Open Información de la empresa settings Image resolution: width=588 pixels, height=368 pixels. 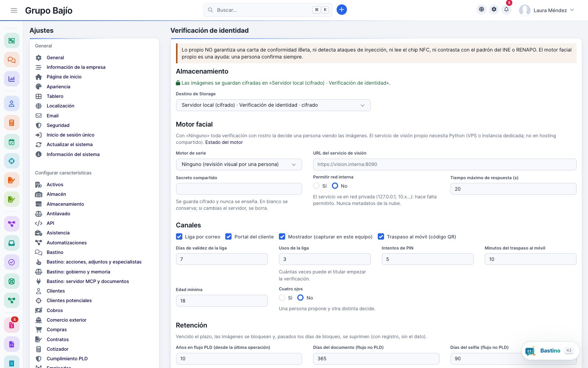pyautogui.click(x=76, y=67)
